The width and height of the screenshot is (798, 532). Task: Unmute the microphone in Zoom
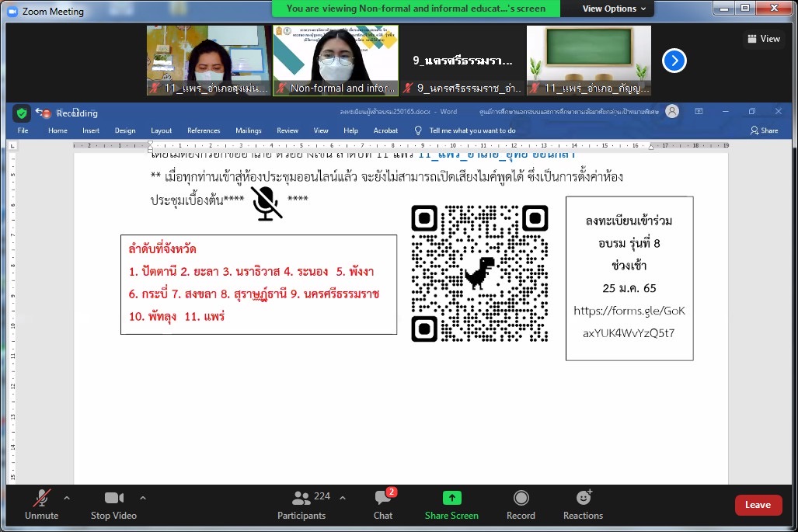coord(42,505)
